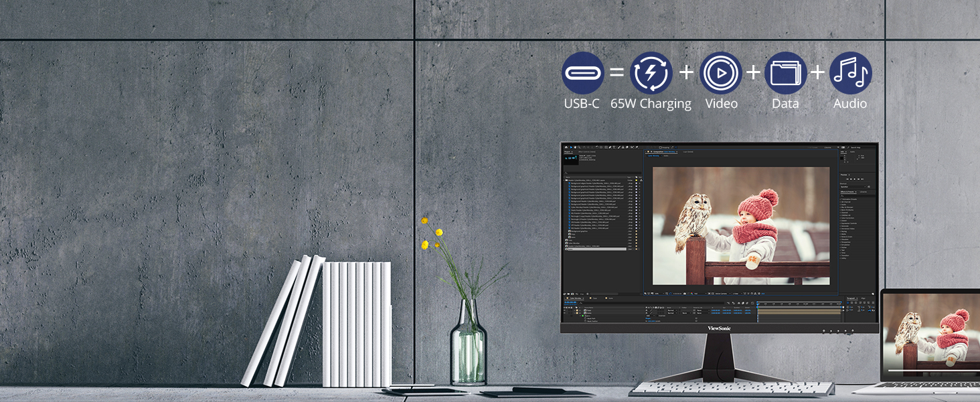Click the ViewSonic logo on the monitor
Viewport: 980px width, 402px height.
[720, 328]
